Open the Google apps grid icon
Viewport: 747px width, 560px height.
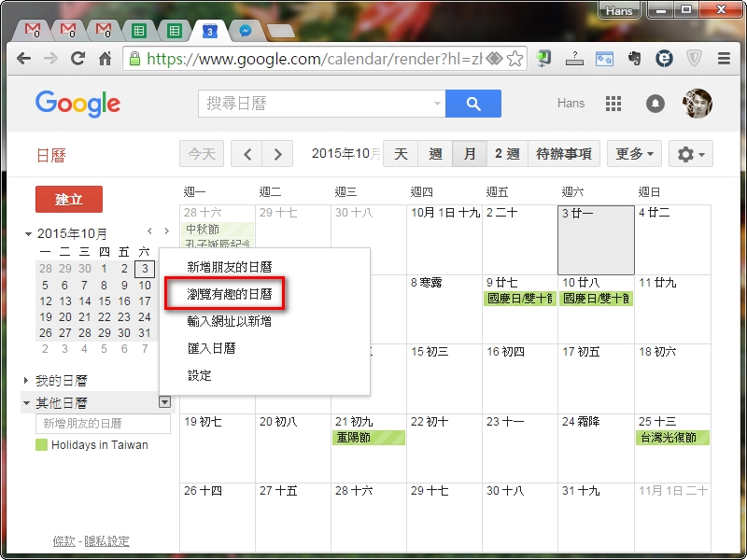[613, 104]
